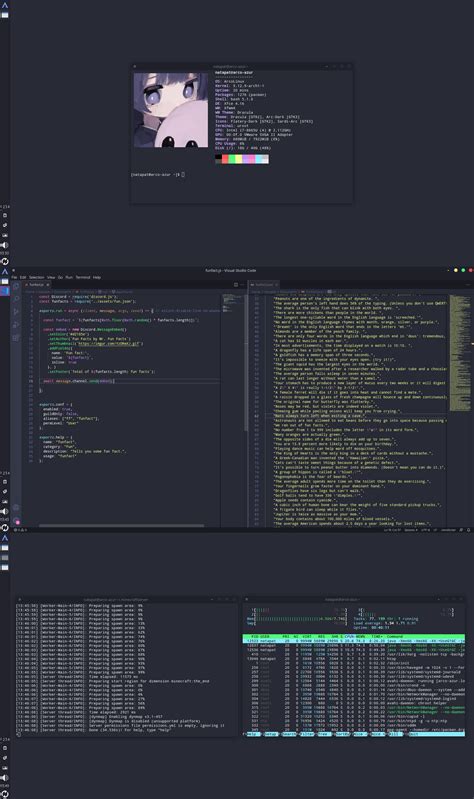Open the VS Code Accounts icon
The width and height of the screenshot is (474, 799).
pyautogui.click(x=16, y=508)
